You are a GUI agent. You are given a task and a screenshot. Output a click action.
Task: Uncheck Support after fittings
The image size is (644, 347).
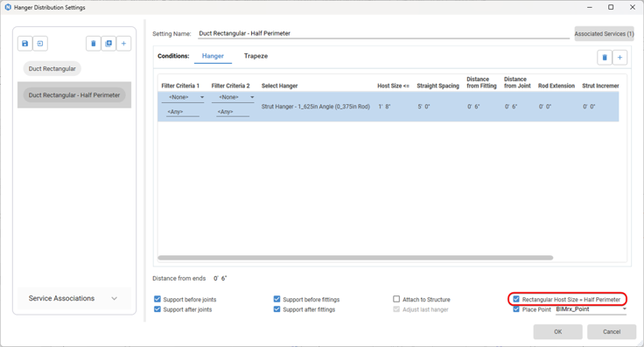pyautogui.click(x=276, y=309)
